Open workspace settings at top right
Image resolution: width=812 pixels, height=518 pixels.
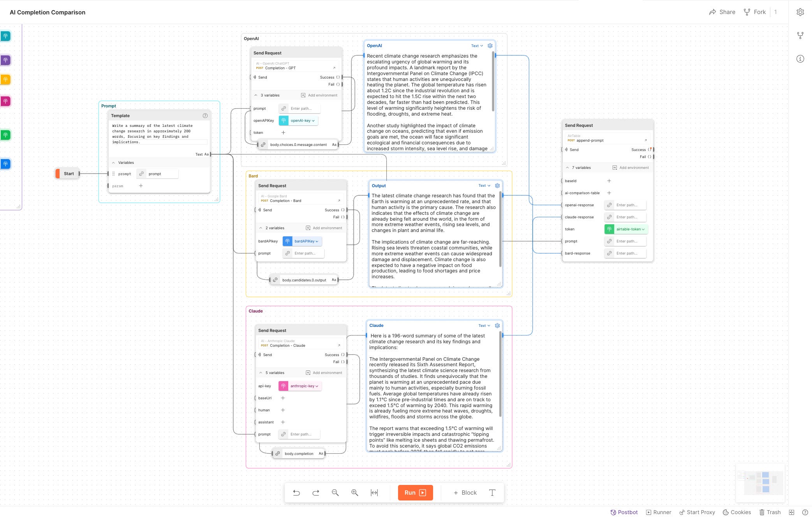pyautogui.click(x=800, y=12)
